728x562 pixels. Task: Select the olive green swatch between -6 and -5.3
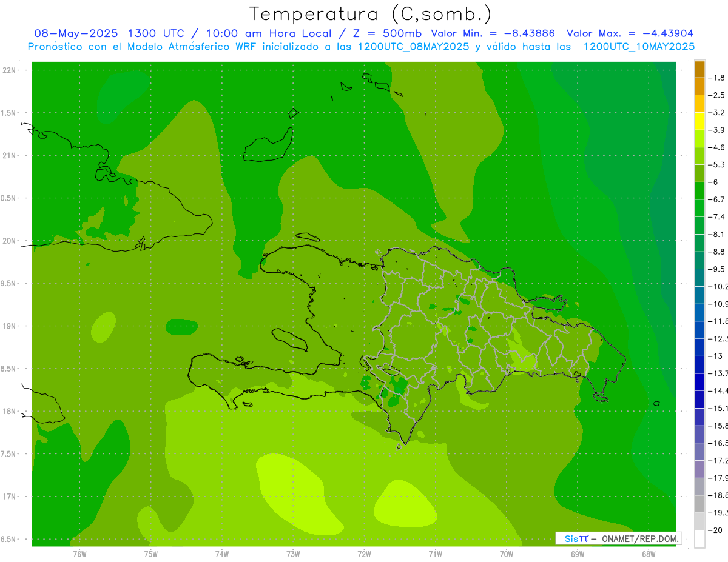699,173
